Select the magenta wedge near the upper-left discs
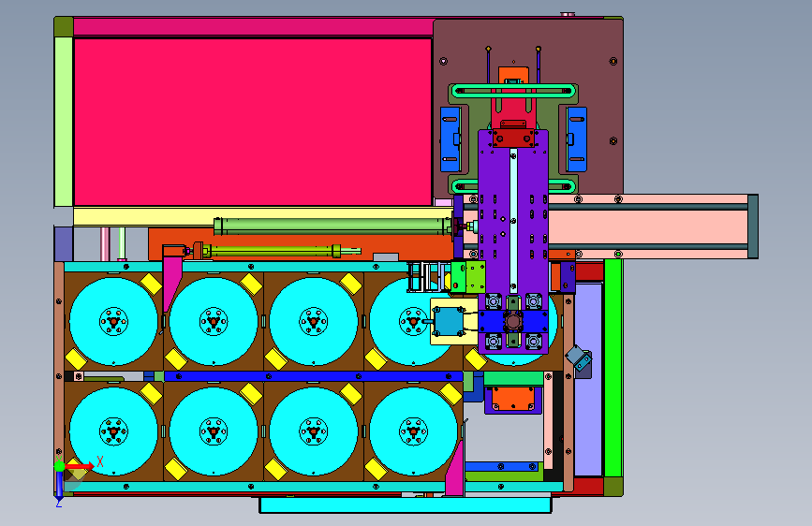Viewport: 812px width, 526px height. 172,284
